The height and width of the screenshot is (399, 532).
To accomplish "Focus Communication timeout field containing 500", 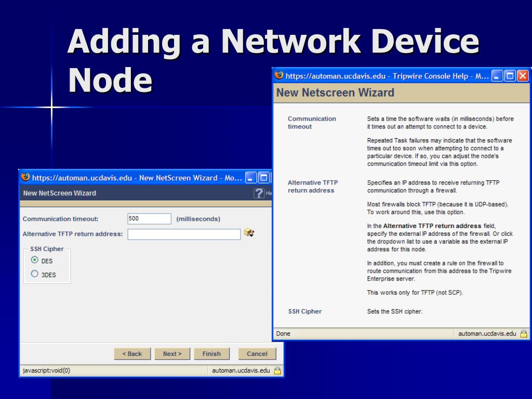I will (149, 219).
